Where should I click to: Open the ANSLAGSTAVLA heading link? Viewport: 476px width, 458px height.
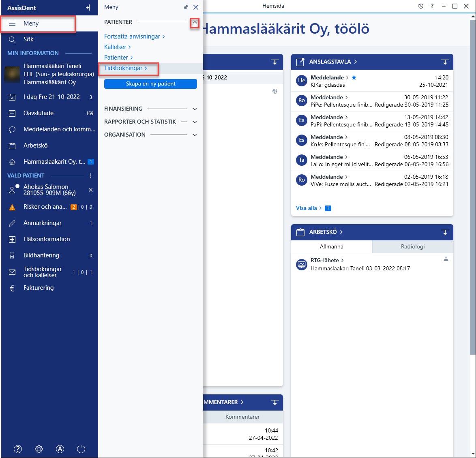[x=333, y=62]
